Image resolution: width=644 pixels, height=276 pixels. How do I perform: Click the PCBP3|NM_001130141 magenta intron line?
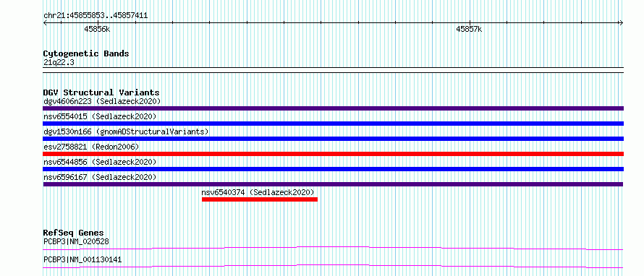[x=333, y=266]
